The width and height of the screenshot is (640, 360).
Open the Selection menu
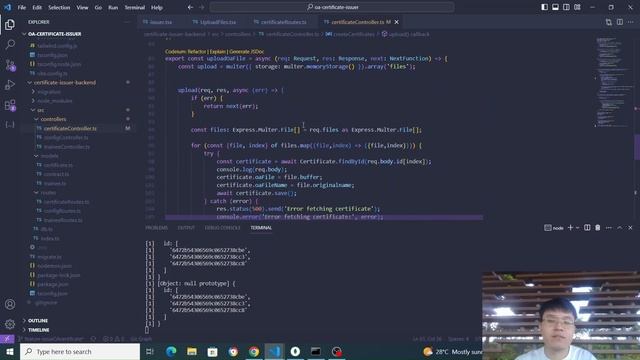coord(59,7)
